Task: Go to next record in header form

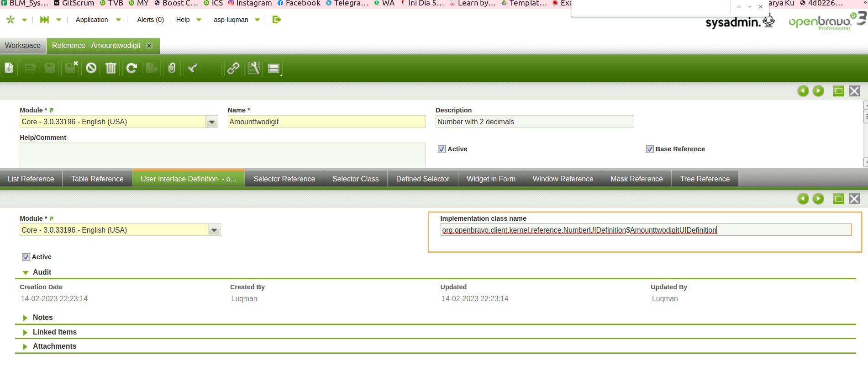Action: (818, 91)
